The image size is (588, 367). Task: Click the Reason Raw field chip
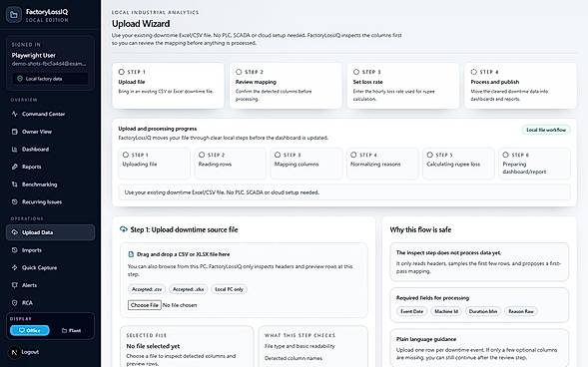pos(521,311)
